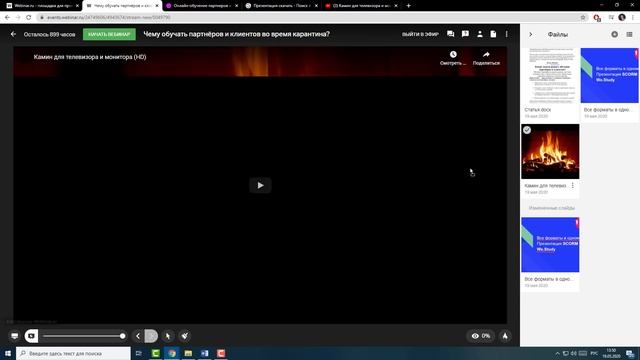Close the active webinar tab
Viewport: 640px width, 360px height.
pyautogui.click(x=157, y=6)
